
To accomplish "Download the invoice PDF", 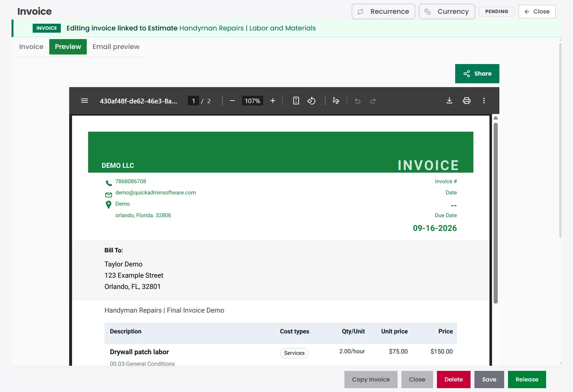I will [449, 101].
